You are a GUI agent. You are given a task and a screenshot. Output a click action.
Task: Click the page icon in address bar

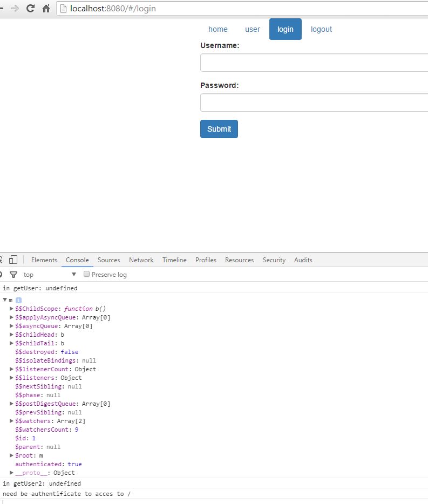(x=63, y=8)
